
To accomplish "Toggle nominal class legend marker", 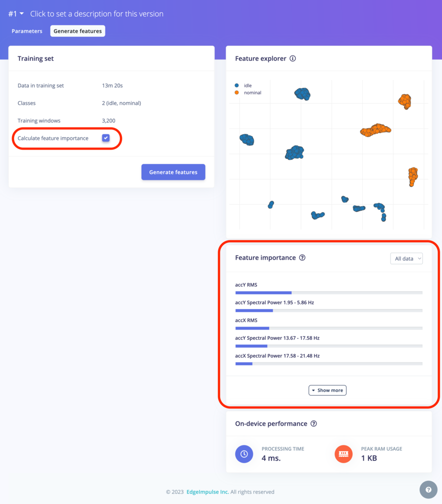I will [x=236, y=93].
